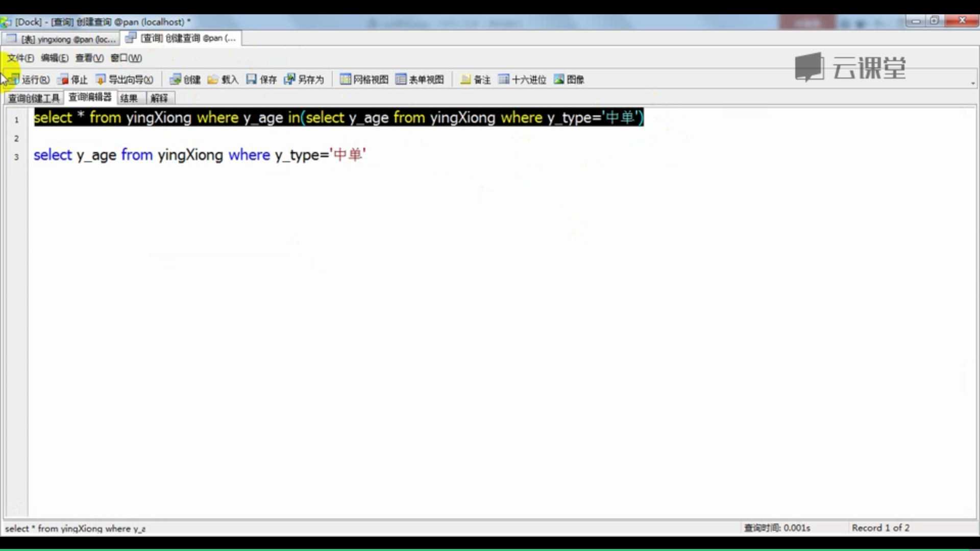This screenshot has height=551, width=980.
Task: Open the 备注 memo view
Action: point(476,80)
